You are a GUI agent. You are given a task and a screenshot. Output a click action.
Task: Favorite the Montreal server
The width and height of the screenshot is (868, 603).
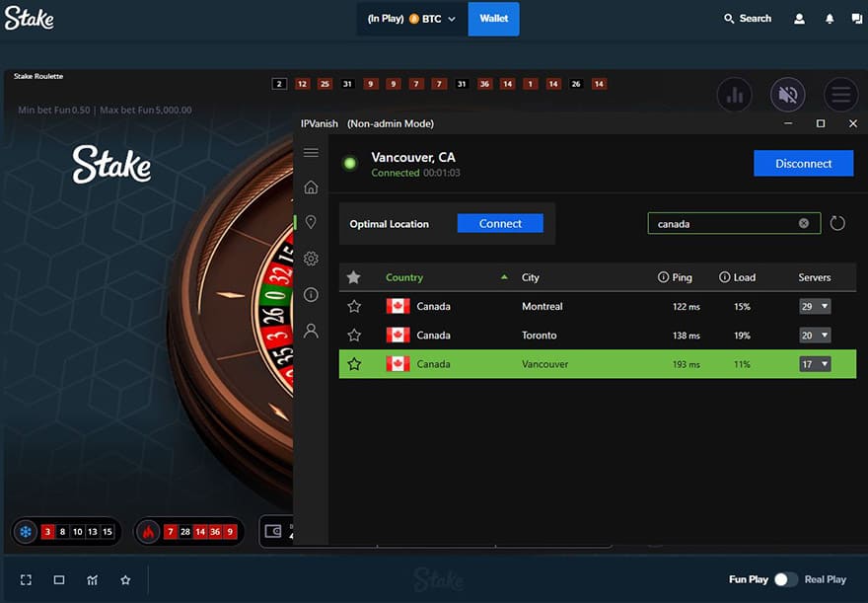(354, 306)
